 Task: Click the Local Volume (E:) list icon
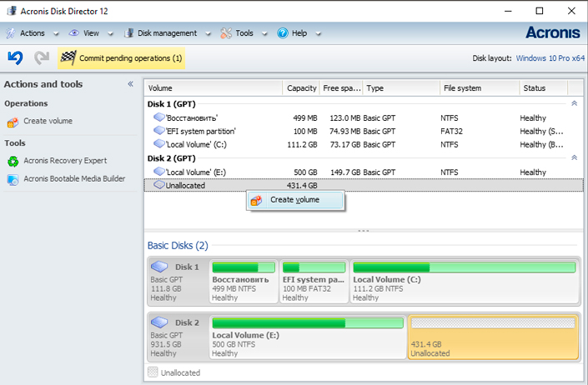tap(159, 172)
